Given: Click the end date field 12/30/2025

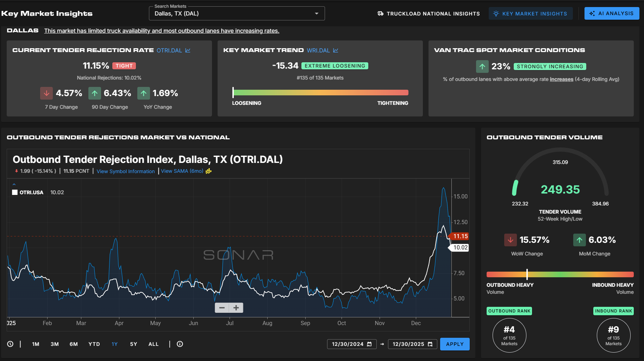Looking at the screenshot, I should click(x=408, y=344).
